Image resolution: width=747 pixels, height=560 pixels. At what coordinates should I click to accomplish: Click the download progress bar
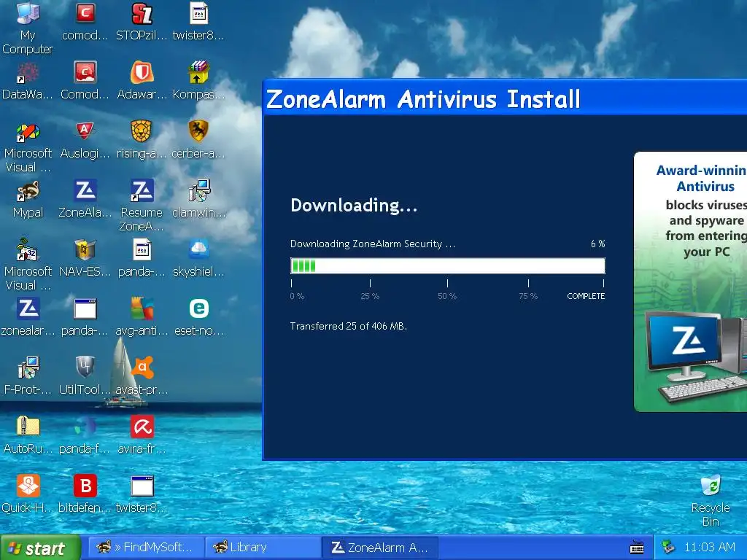coord(448,265)
